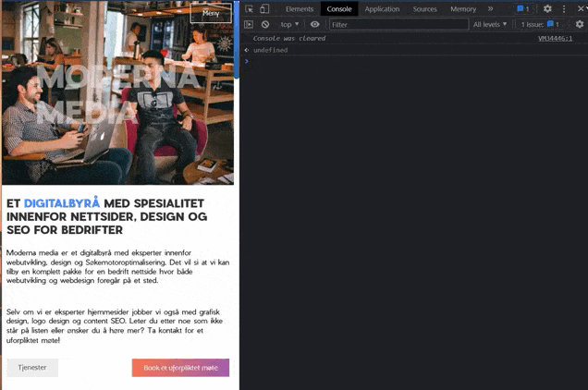The width and height of the screenshot is (588, 390).
Task: Open the Elements tab
Action: pyautogui.click(x=300, y=9)
